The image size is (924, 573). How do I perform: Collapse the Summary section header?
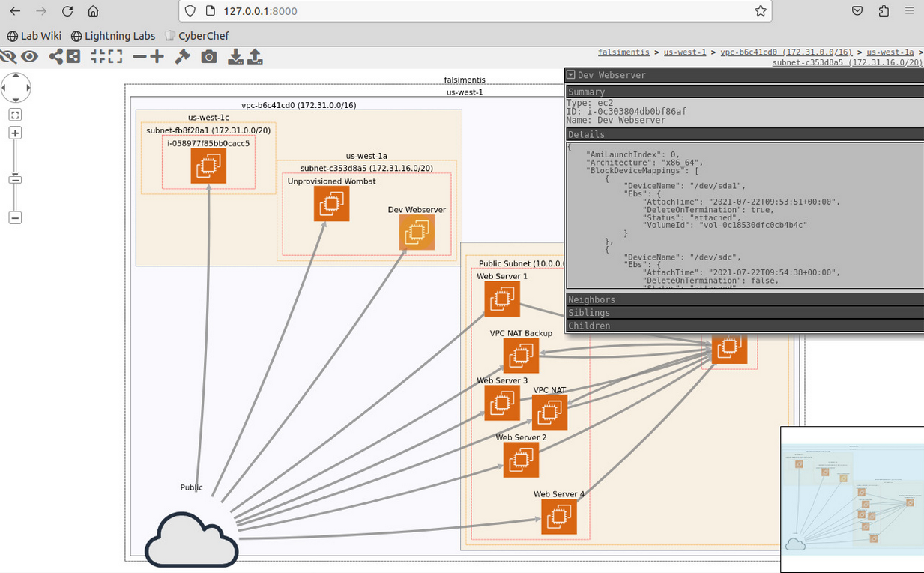745,91
